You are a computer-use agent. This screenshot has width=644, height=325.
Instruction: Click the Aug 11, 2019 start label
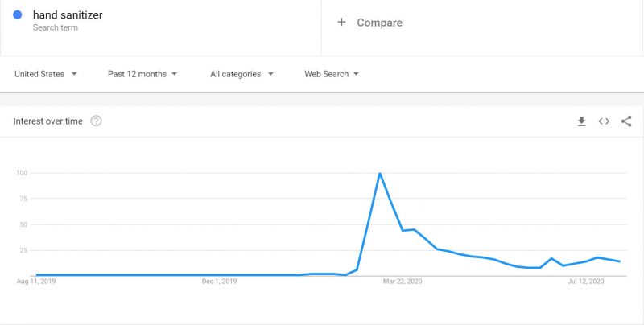point(36,282)
